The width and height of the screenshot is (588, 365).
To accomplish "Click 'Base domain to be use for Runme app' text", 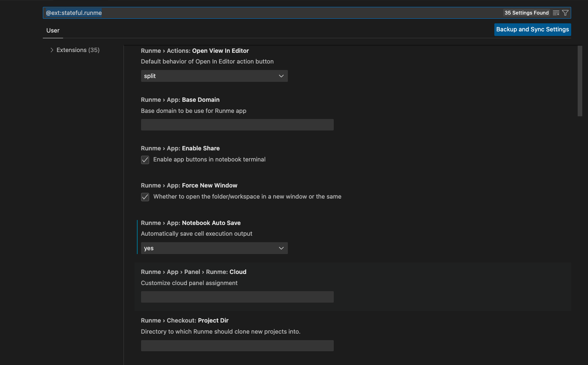I will coord(193,111).
